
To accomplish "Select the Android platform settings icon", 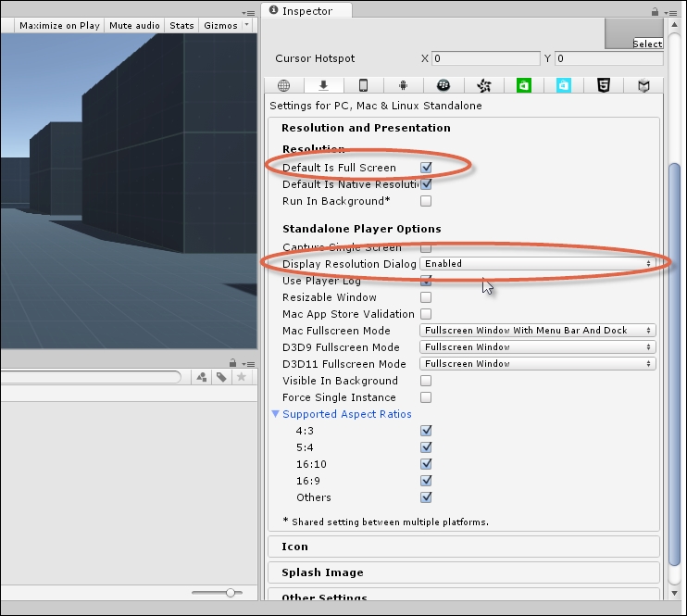I will tap(404, 85).
